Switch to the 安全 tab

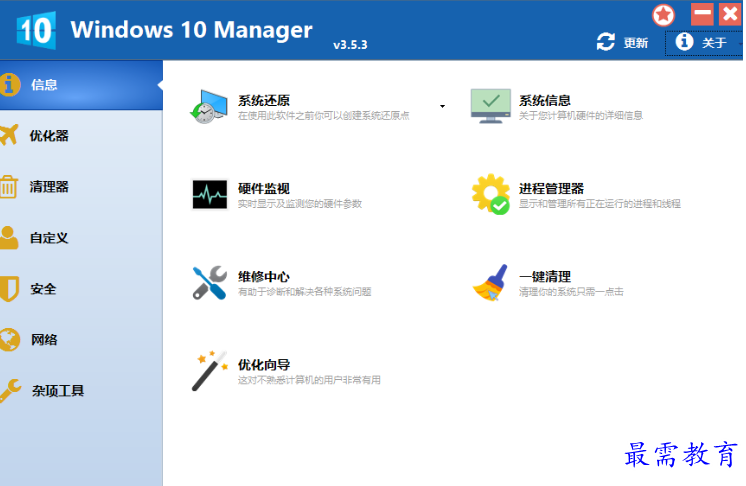click(x=81, y=289)
